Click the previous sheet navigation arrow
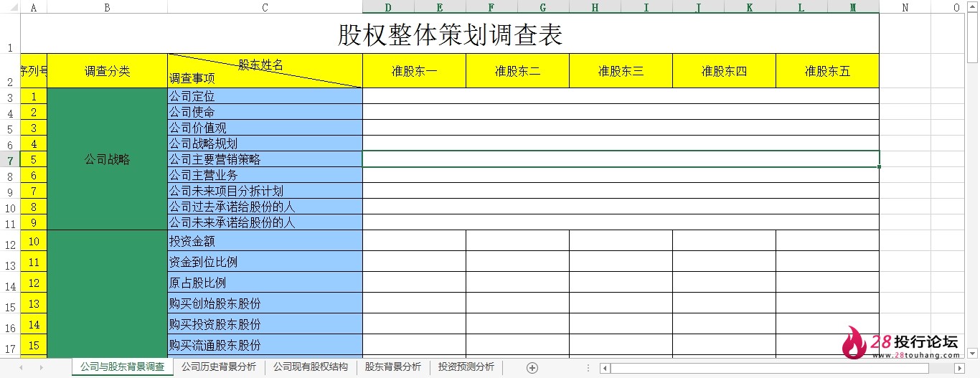Image resolution: width=980 pixels, height=378 pixels. 21,367
